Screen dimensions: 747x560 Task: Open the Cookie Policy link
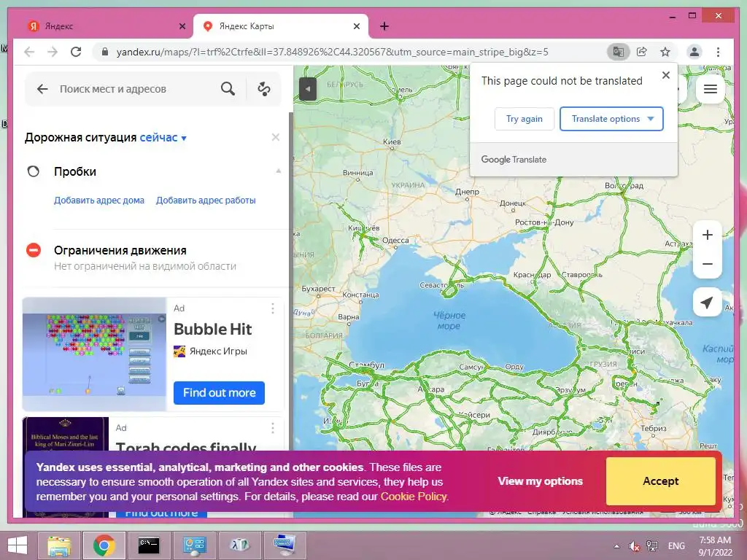[414, 496]
